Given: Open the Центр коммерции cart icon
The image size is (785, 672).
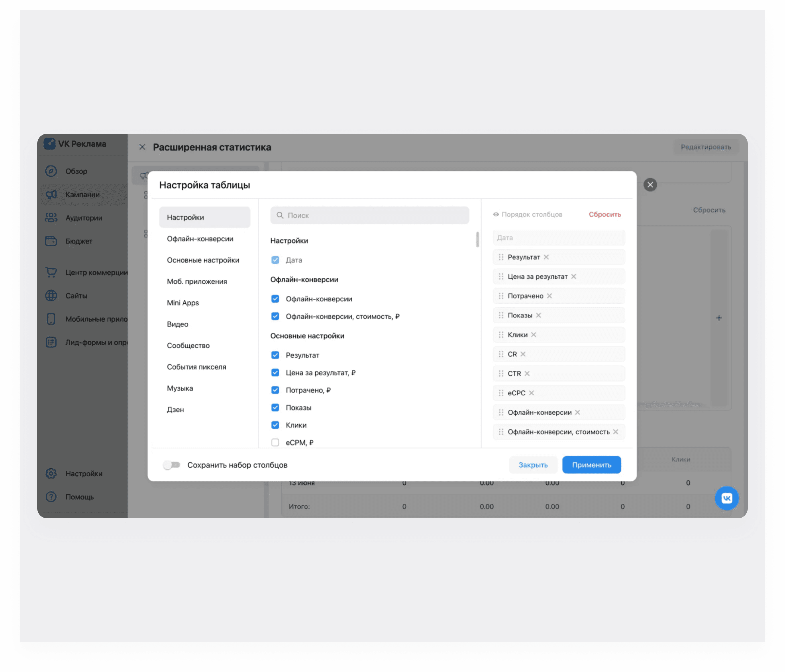Looking at the screenshot, I should 51,272.
